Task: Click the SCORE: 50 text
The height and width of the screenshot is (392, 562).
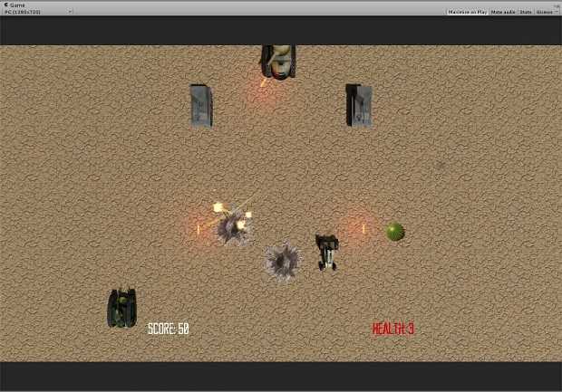Action: coord(168,329)
